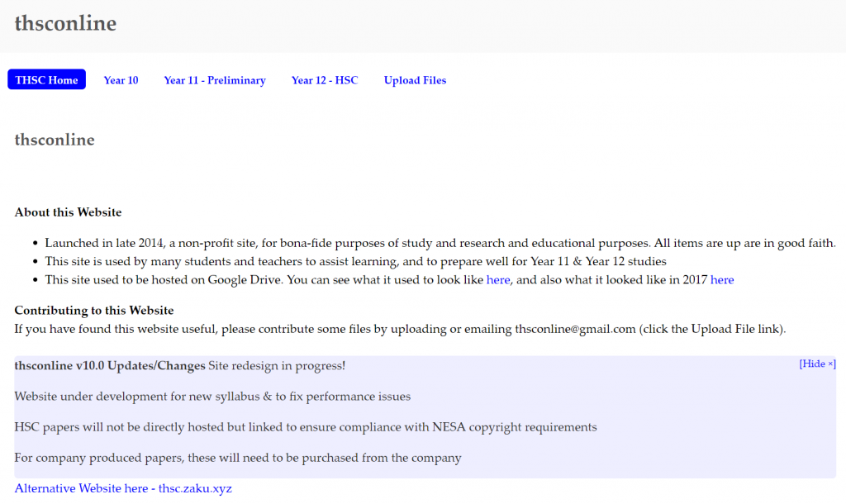This screenshot has width=846, height=504.
Task: Click the 'About this Website' heading
Action: tap(68, 212)
